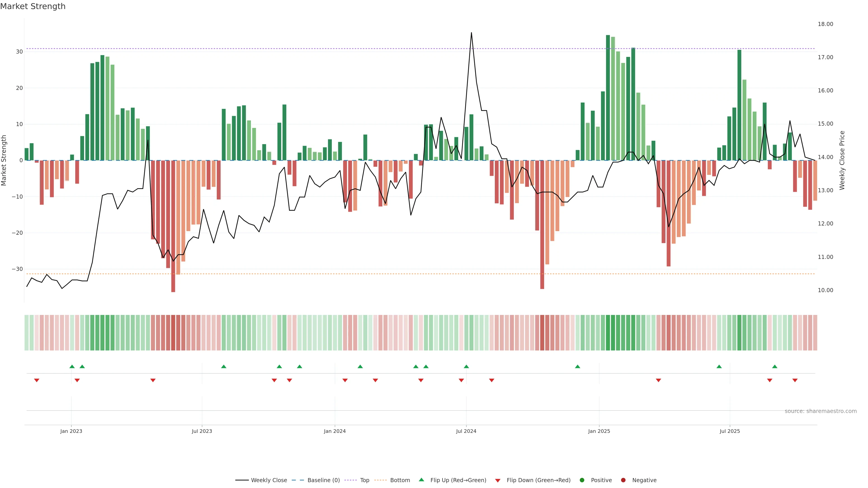Image resolution: width=868 pixels, height=488 pixels.
Task: Click the Jan 2025 x-axis label
Action: tap(599, 431)
